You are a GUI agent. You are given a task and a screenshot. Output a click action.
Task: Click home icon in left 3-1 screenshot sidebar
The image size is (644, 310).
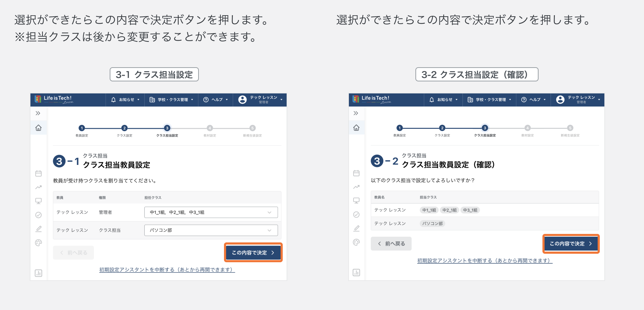click(39, 128)
